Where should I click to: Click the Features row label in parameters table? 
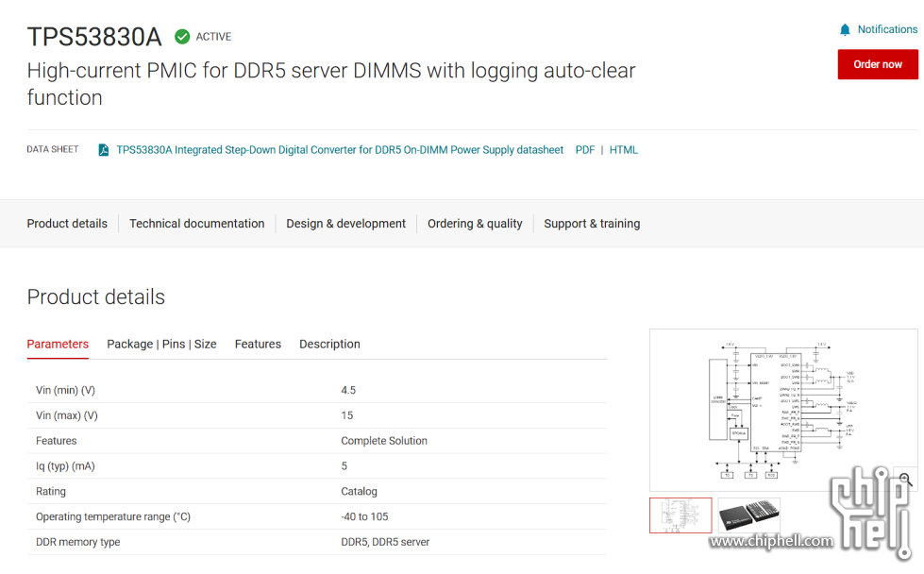[x=56, y=441]
